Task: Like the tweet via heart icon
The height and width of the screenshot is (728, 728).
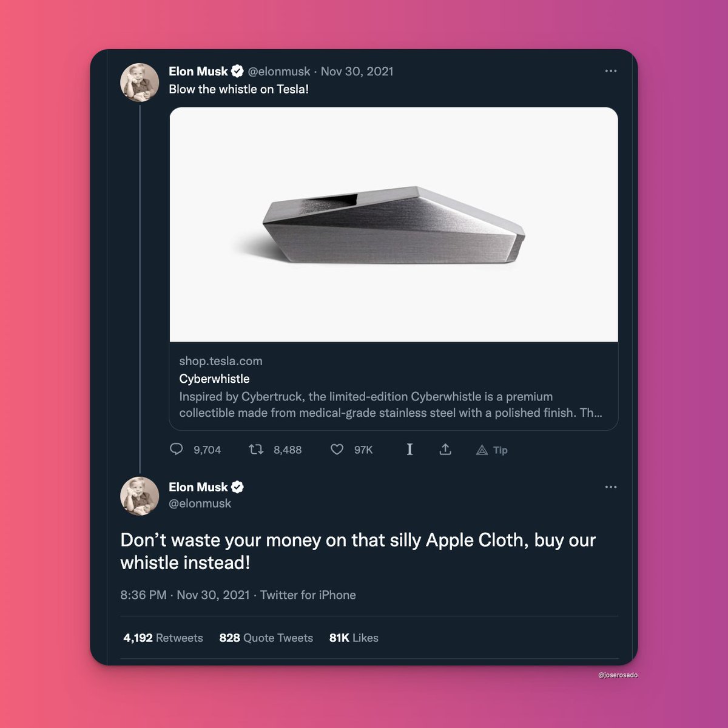Action: [x=337, y=450]
